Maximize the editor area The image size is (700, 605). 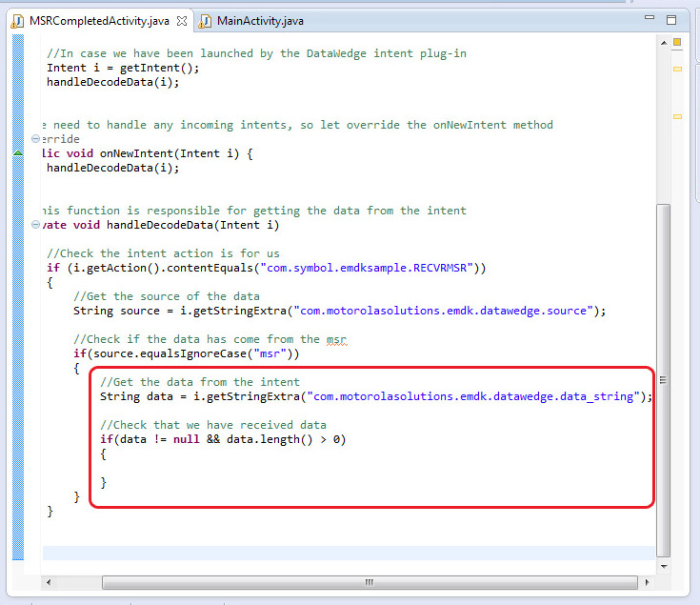click(x=670, y=20)
